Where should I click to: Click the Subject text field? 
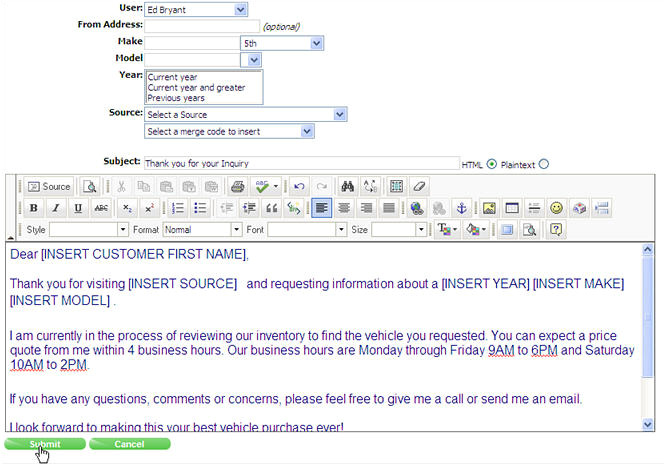[x=302, y=163]
